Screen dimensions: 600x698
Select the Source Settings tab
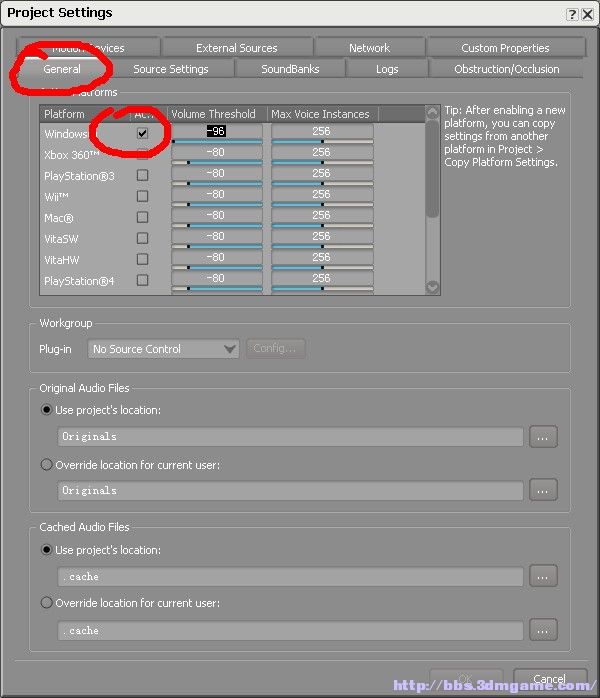click(x=171, y=69)
